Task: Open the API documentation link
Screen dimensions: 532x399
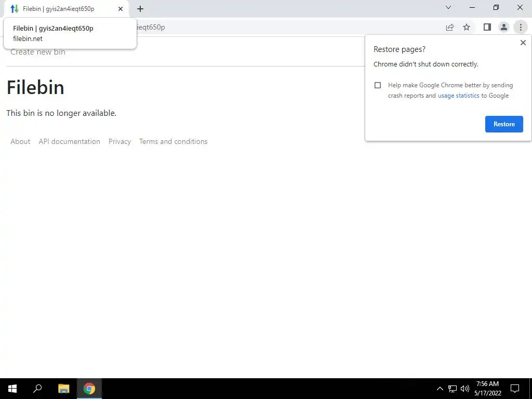Action: pyautogui.click(x=69, y=141)
